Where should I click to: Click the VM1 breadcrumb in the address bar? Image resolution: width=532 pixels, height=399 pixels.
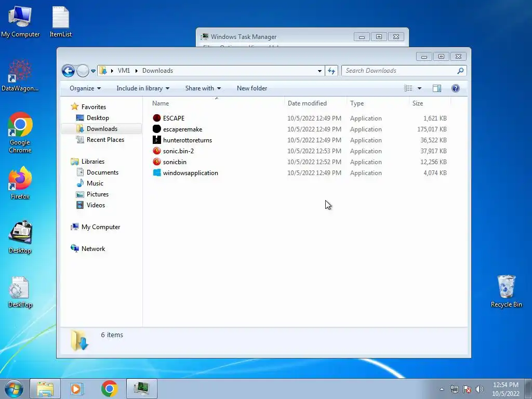pyautogui.click(x=124, y=71)
